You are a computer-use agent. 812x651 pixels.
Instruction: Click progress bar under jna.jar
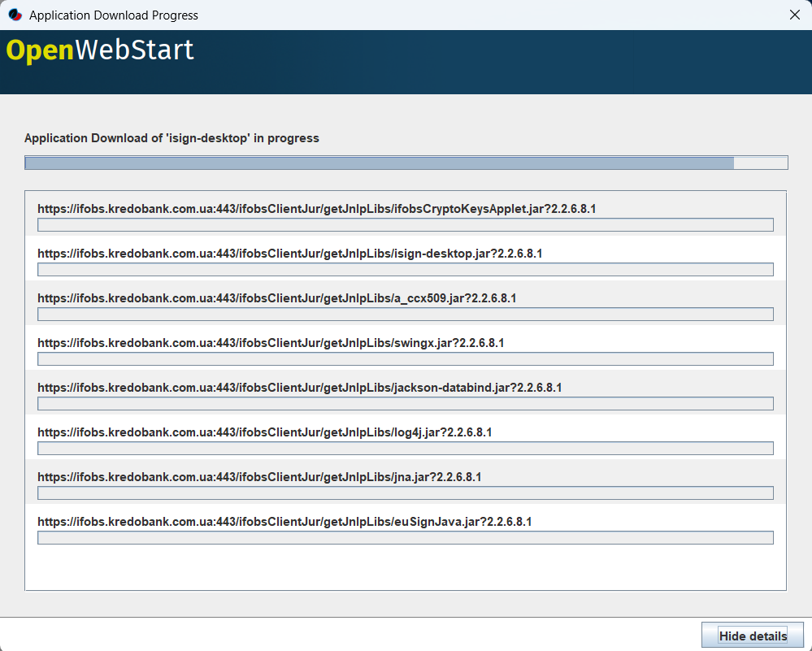point(406,493)
